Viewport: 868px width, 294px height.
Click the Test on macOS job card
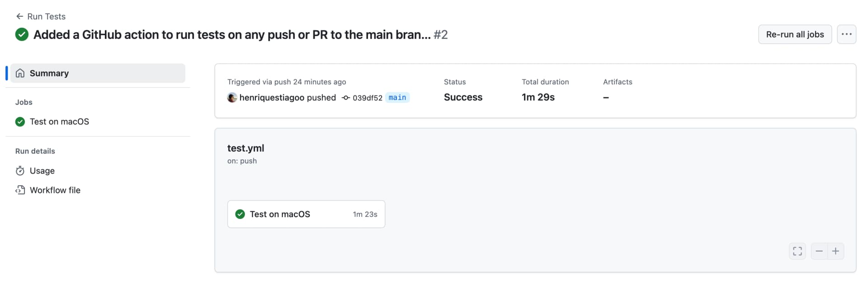click(x=306, y=214)
